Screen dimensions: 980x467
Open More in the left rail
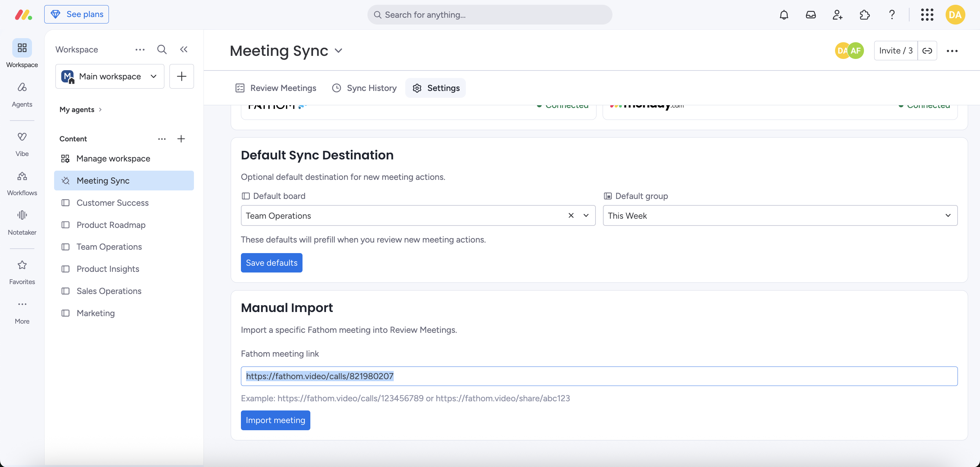point(22,312)
